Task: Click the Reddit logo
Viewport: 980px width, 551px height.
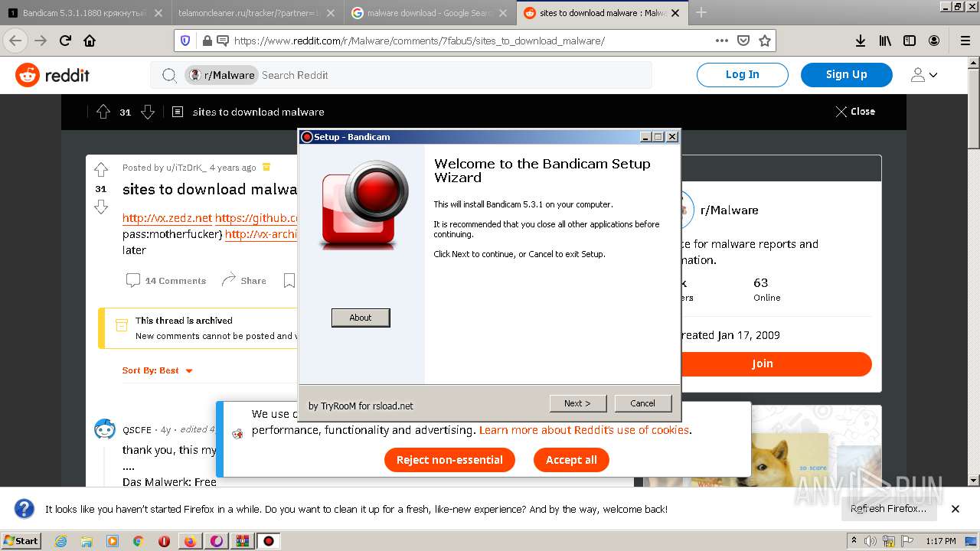Action: 52,75
